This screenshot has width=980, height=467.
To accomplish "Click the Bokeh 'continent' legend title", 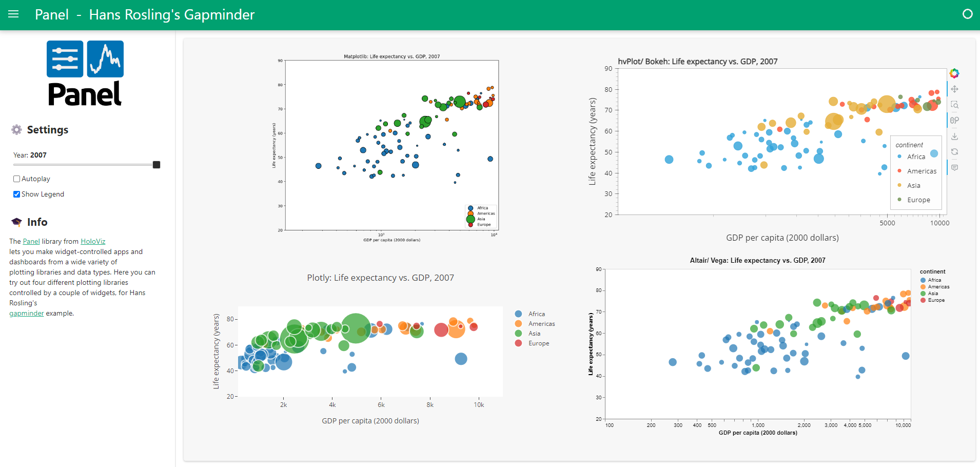I will [909, 145].
